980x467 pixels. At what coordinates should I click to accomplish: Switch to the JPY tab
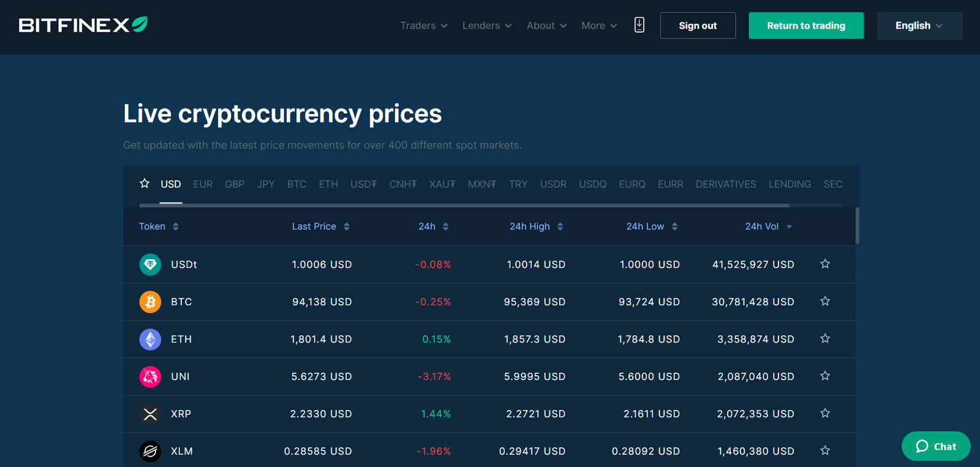click(x=266, y=184)
